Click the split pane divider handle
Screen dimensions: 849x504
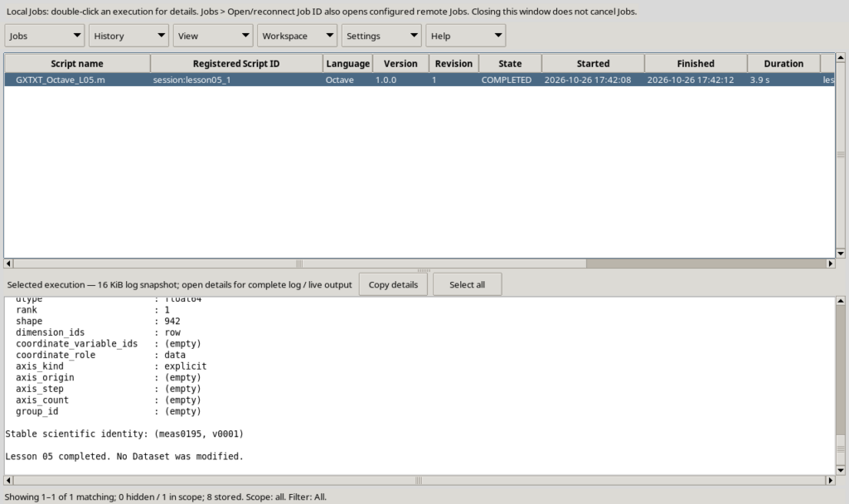pyautogui.click(x=424, y=270)
